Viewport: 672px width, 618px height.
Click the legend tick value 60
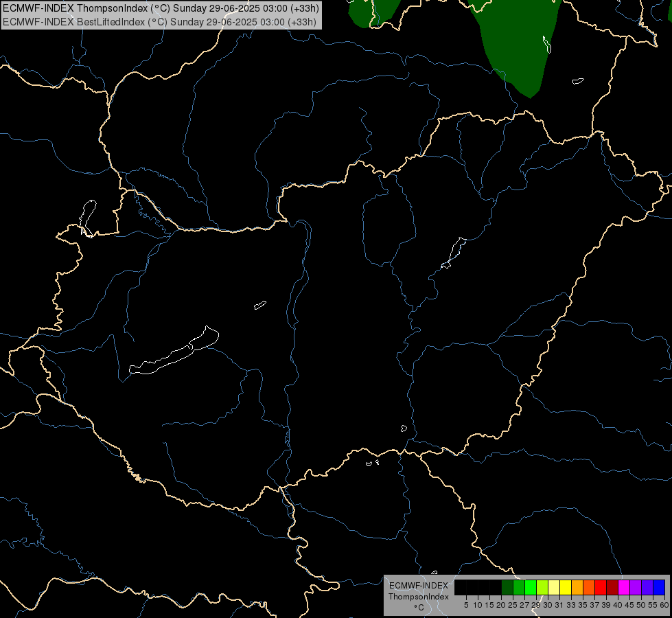click(x=664, y=605)
